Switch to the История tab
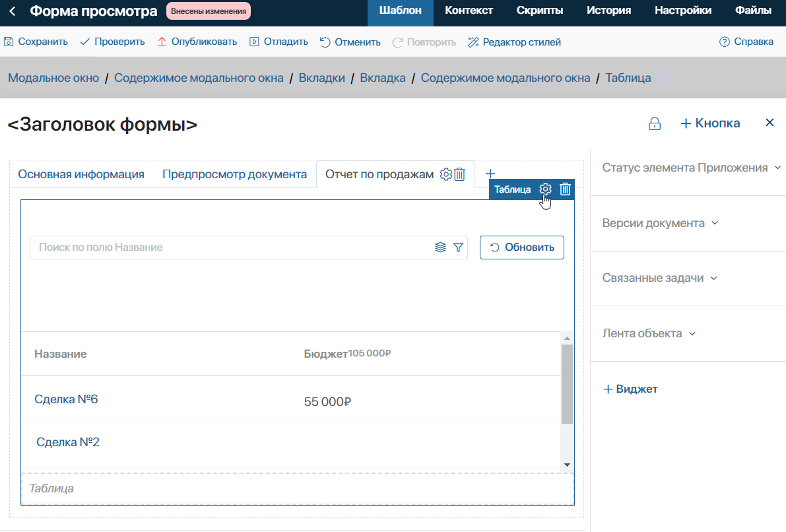Screen dimensions: 786x532 click(x=608, y=11)
